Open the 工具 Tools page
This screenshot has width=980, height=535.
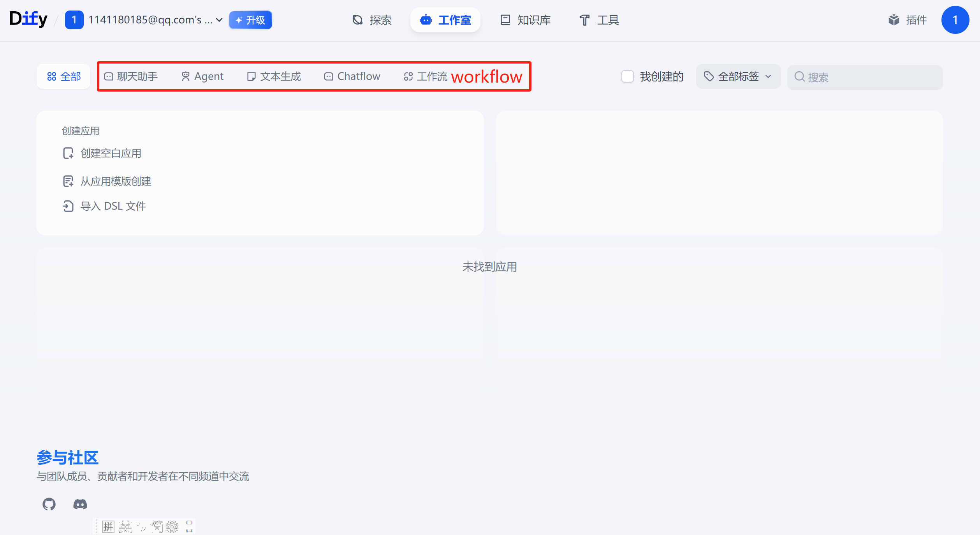coord(599,20)
